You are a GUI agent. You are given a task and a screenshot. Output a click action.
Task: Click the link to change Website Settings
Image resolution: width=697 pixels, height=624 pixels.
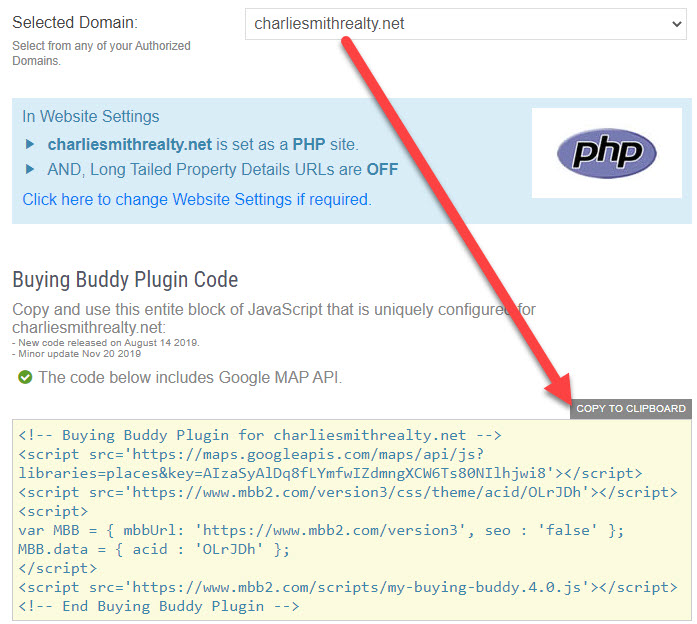(x=197, y=200)
